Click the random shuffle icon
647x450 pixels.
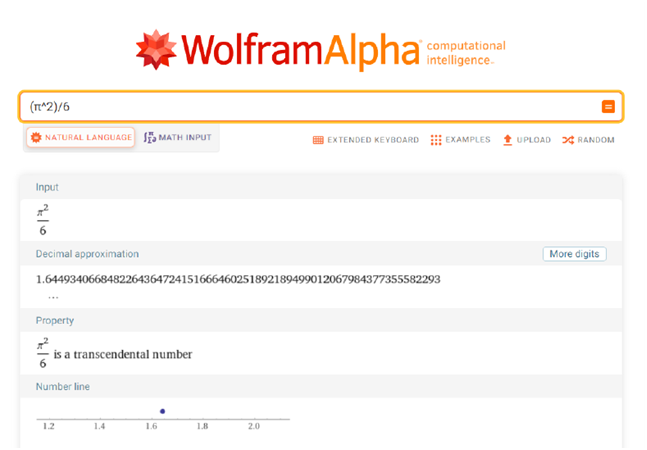point(568,140)
